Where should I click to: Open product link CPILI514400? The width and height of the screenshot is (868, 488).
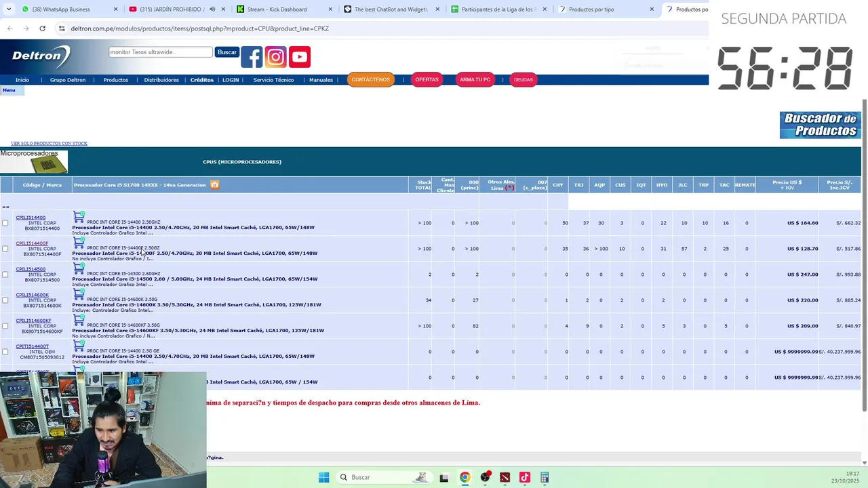pos(31,218)
